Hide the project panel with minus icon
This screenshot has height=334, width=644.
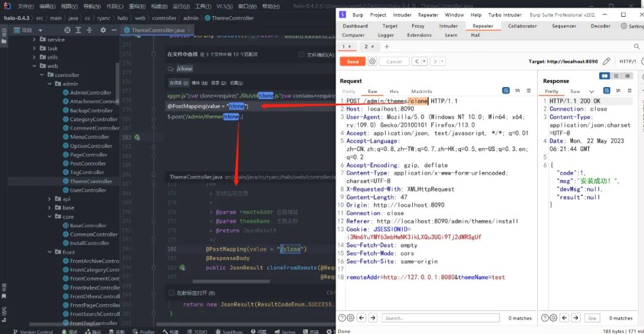pos(114,30)
